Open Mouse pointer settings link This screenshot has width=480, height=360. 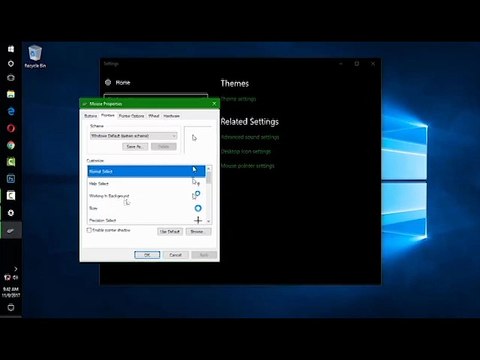tap(248, 166)
